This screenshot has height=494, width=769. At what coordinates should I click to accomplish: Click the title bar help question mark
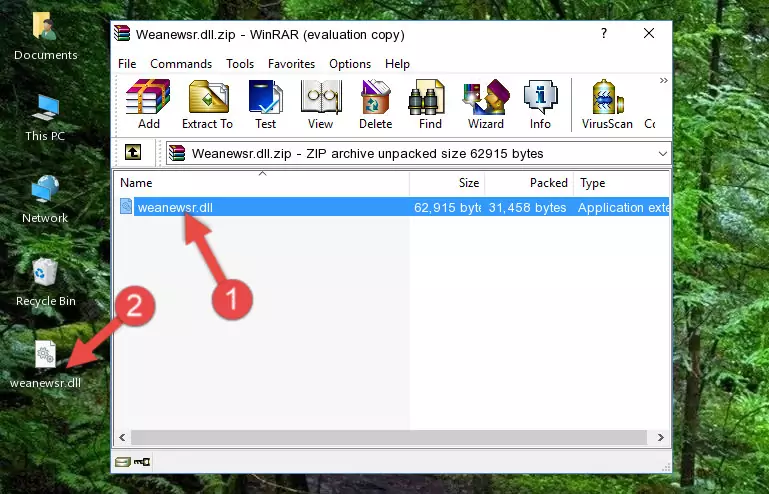(x=604, y=33)
